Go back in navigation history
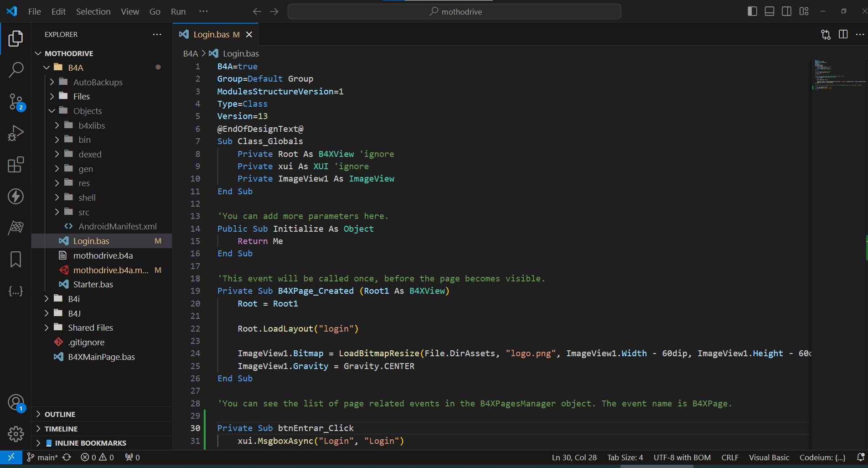The width and height of the screenshot is (868, 468). [257, 11]
